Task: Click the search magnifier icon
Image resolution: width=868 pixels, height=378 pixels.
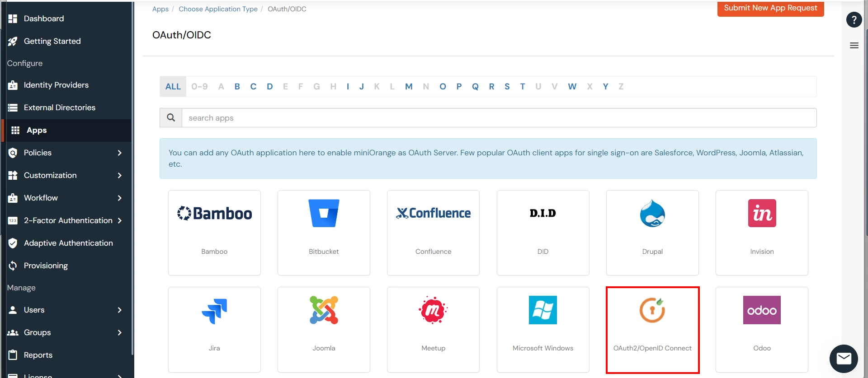Action: pyautogui.click(x=171, y=117)
